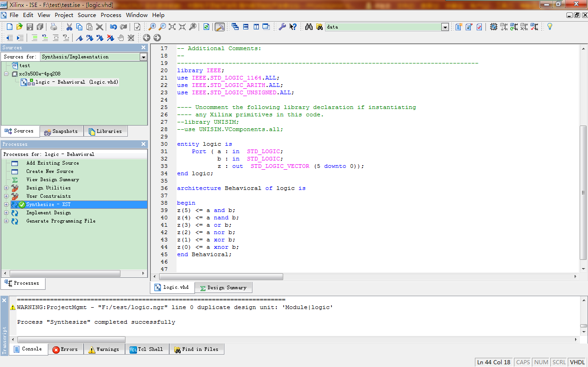
Task: Open the Errors tab in the transcript
Action: point(65,350)
